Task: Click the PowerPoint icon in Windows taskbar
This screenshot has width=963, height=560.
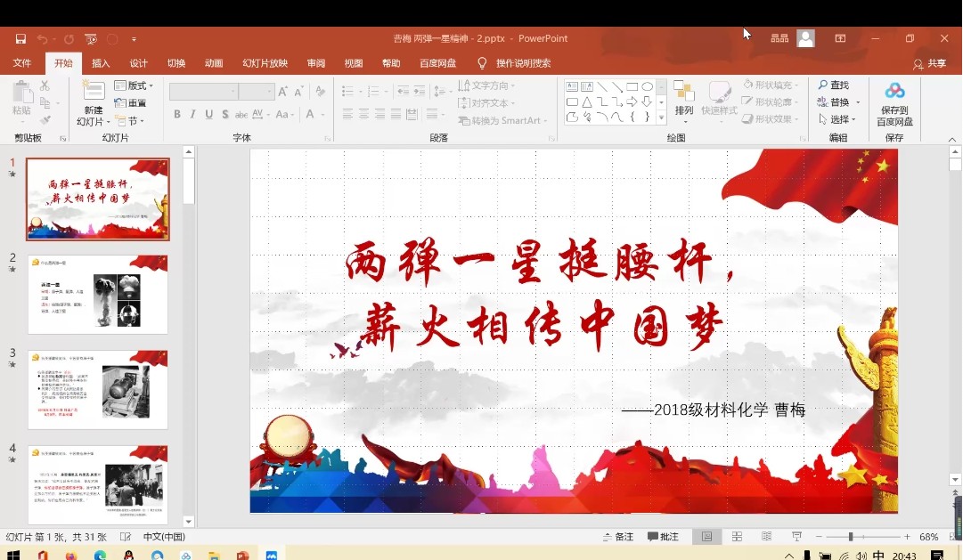Action: coord(242,555)
